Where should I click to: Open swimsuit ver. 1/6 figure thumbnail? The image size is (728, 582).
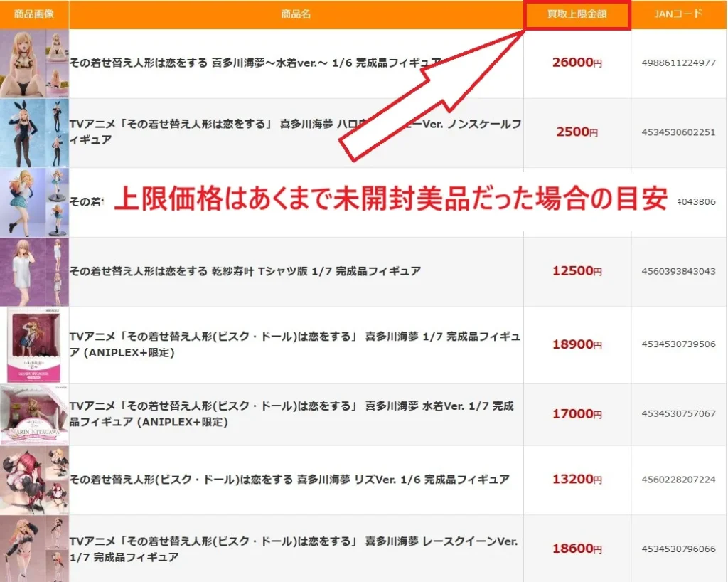pyautogui.click(x=34, y=63)
